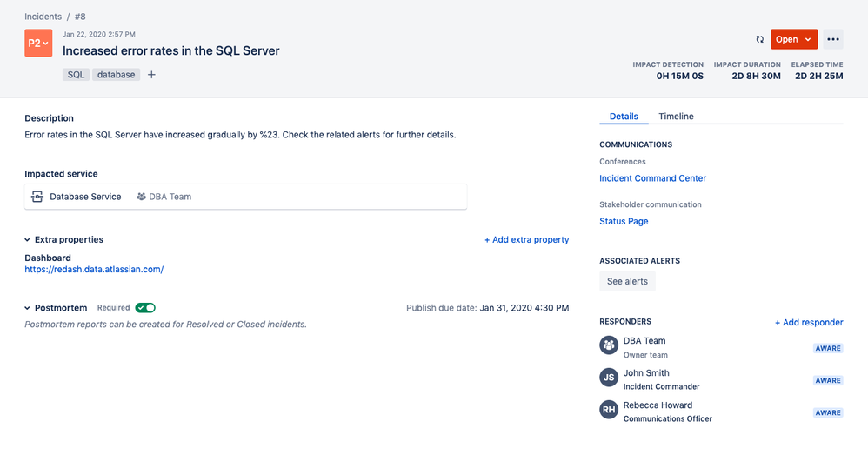Click the John Smith responder name
This screenshot has height=462, width=868.
pyautogui.click(x=646, y=372)
